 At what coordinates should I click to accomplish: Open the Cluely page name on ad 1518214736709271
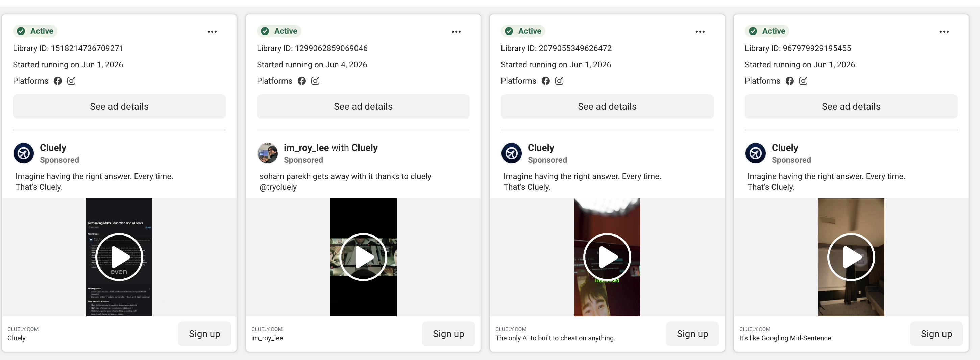[x=53, y=148]
